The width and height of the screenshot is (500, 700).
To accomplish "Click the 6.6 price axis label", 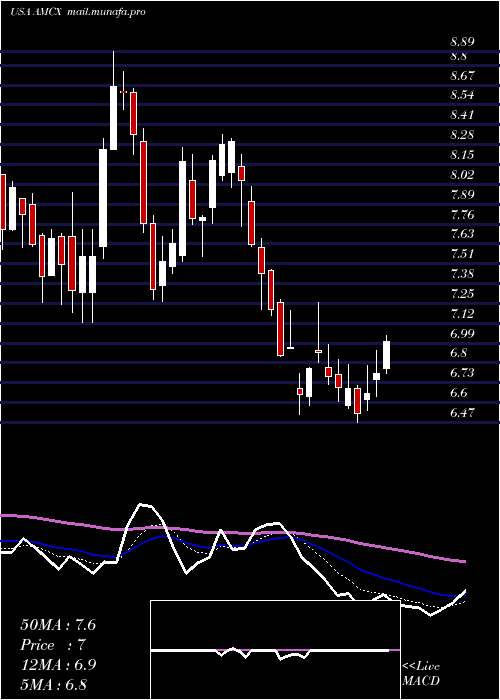I will coord(459,393).
